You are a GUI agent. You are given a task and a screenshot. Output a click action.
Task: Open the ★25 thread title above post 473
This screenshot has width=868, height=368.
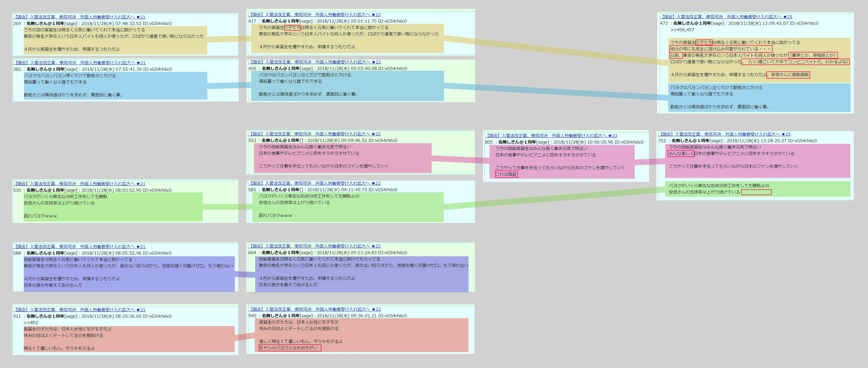(x=726, y=16)
